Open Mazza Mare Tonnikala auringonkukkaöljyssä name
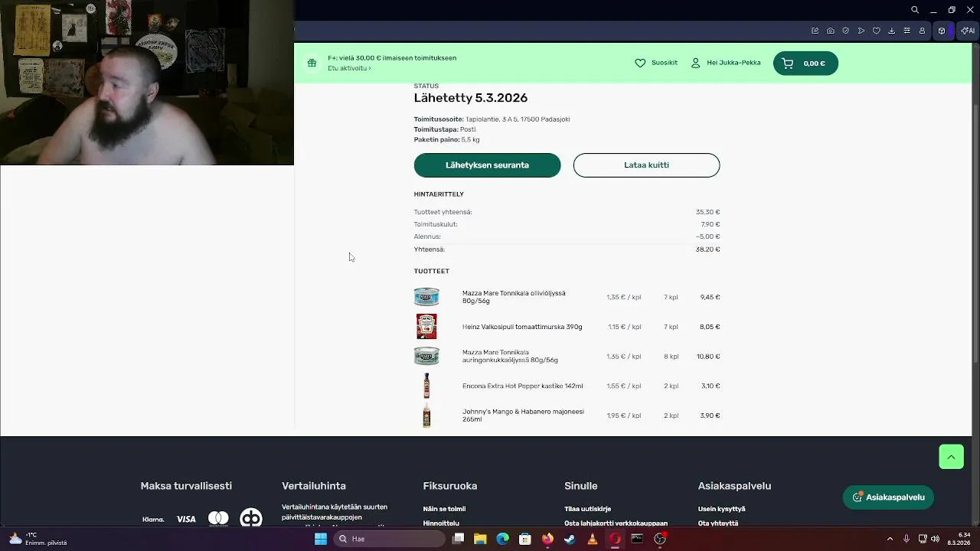Image resolution: width=980 pixels, height=551 pixels. (510, 356)
